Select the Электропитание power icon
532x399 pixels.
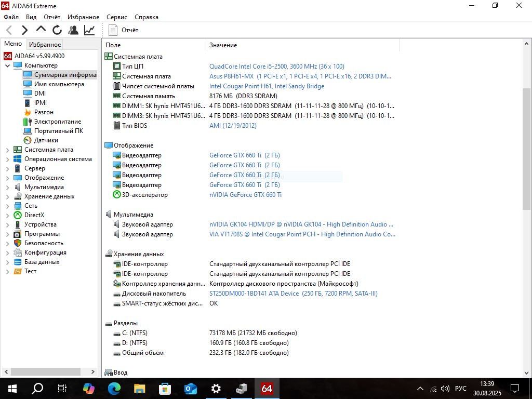pyautogui.click(x=28, y=122)
